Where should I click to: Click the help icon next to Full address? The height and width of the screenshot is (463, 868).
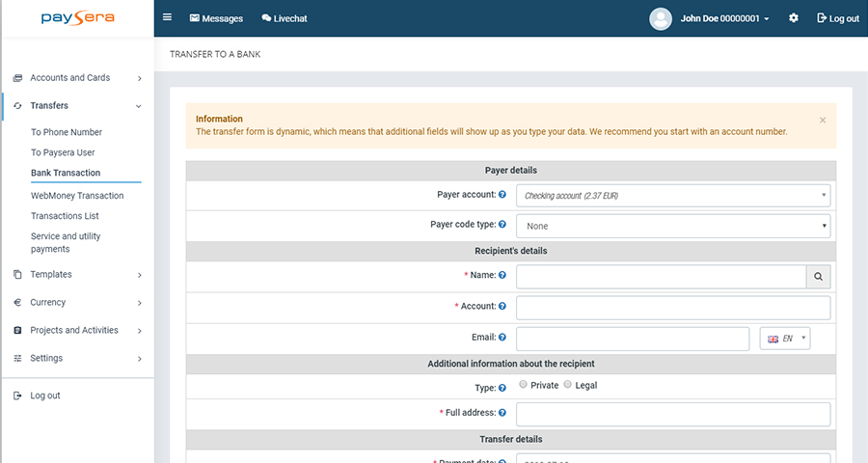click(x=502, y=413)
